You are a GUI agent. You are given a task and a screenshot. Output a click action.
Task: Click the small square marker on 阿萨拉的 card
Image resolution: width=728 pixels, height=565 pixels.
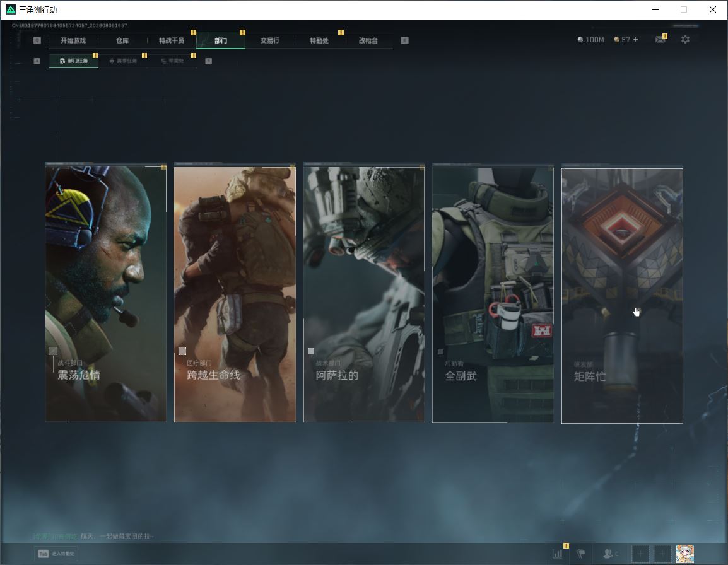point(311,351)
